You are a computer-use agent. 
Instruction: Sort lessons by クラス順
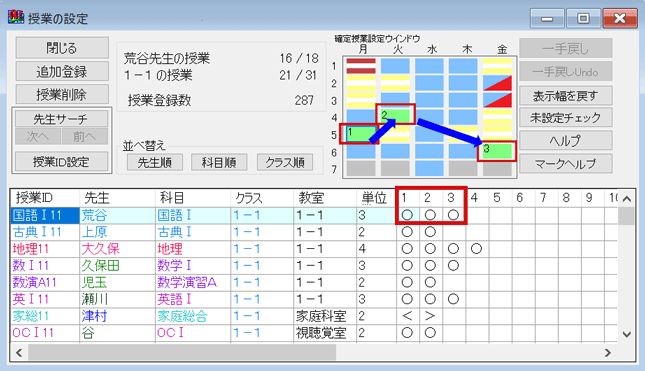tap(285, 162)
